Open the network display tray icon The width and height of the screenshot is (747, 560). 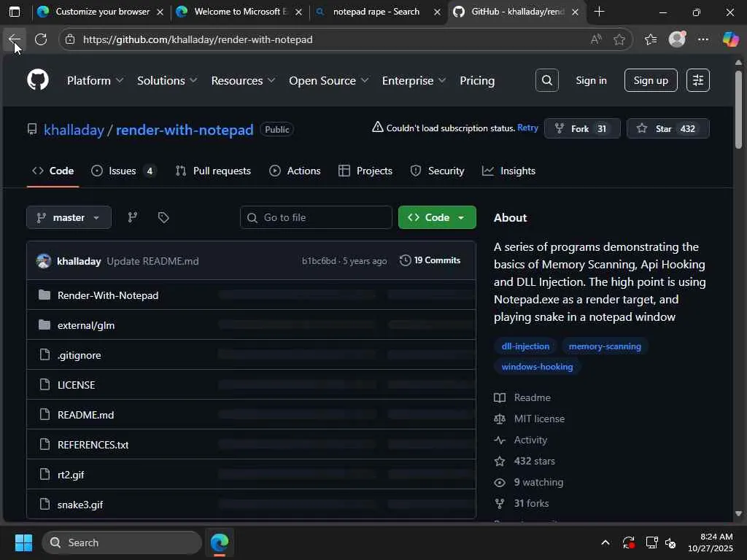[x=651, y=542]
